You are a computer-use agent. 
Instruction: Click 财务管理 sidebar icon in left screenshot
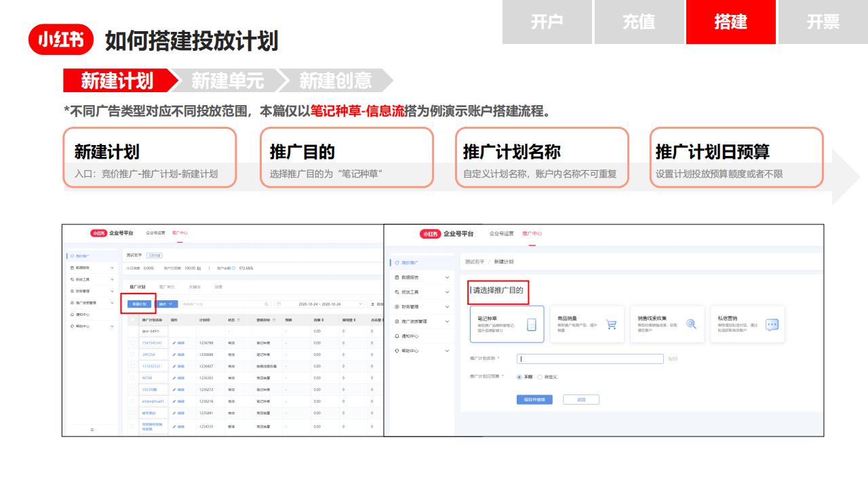(72, 291)
